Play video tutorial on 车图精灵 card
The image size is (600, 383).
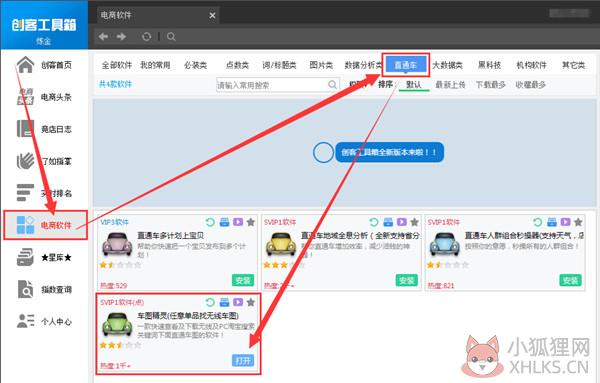[x=238, y=302]
